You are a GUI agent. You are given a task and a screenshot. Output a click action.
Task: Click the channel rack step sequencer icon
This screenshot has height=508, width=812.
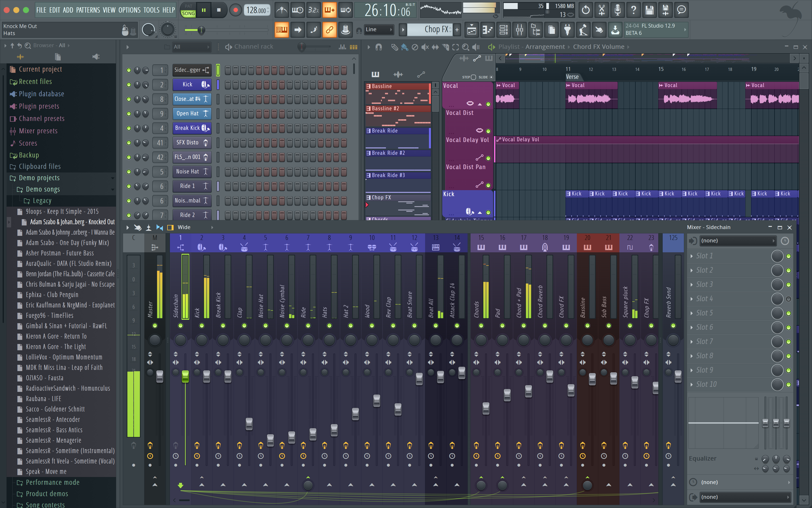click(354, 47)
